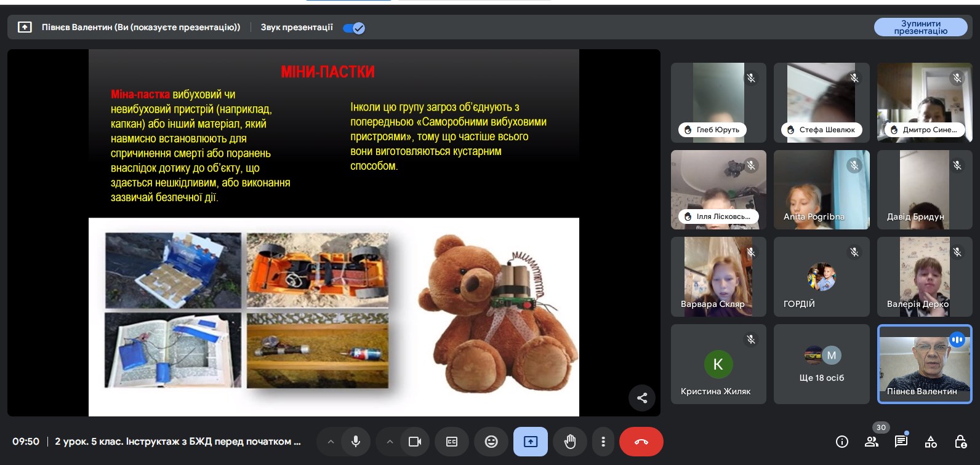Toggle the Звук презентації switch
This screenshot has width=980, height=465.
coord(354,28)
